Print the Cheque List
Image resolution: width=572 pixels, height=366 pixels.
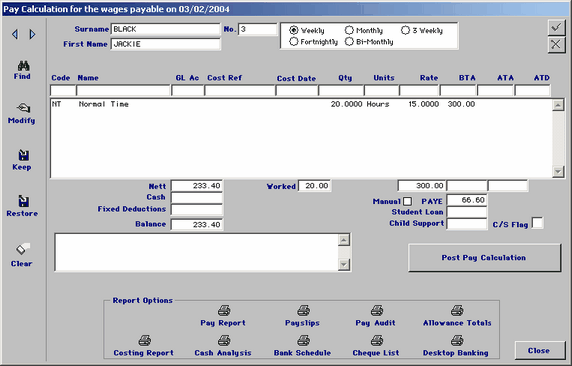coord(377,341)
